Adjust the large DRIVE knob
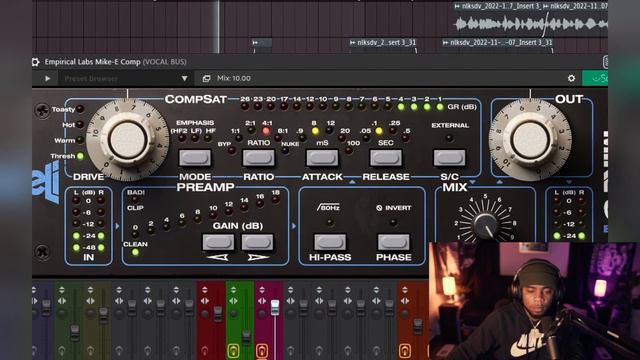Viewport: 640px width, 360px height. pyautogui.click(x=127, y=140)
